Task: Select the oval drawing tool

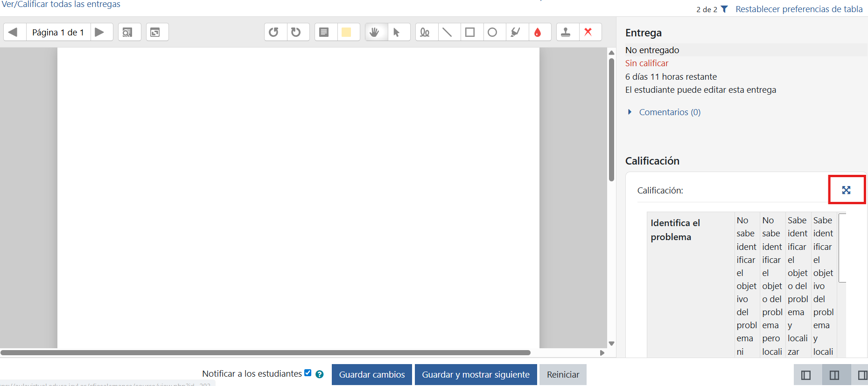Action: [492, 32]
